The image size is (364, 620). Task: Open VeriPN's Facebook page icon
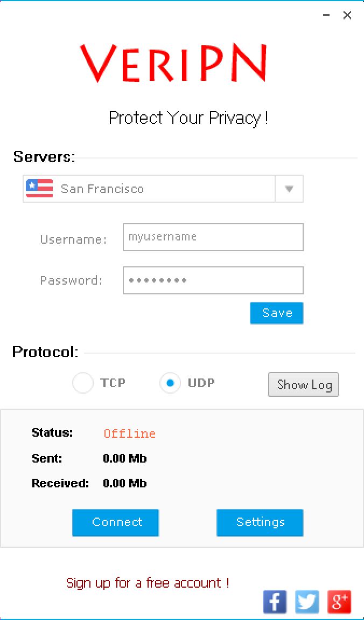275,602
